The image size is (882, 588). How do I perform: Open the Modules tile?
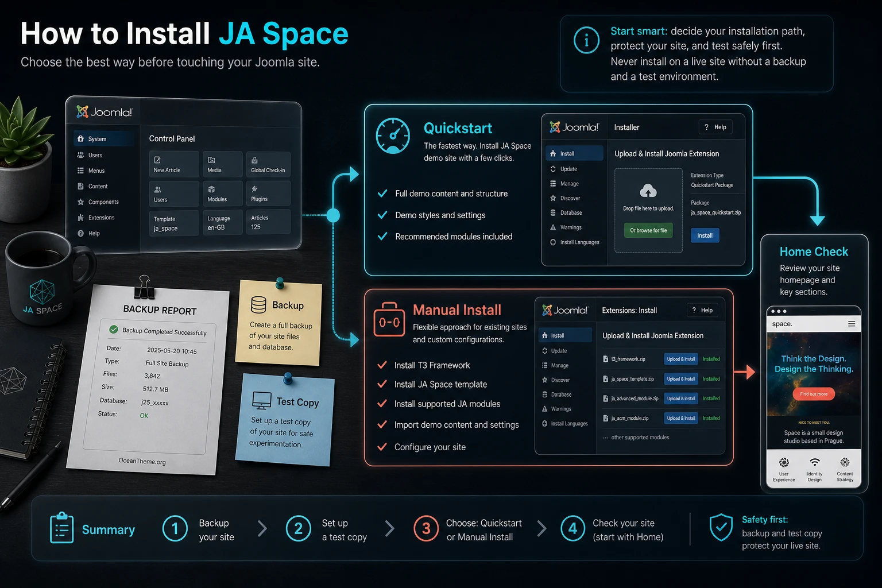click(223, 194)
